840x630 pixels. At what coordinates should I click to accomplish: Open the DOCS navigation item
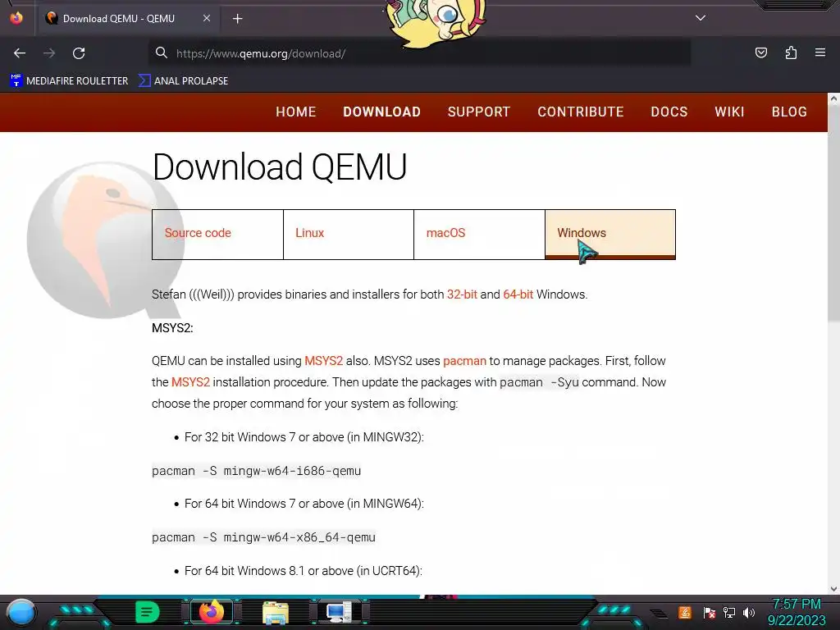[x=669, y=112]
